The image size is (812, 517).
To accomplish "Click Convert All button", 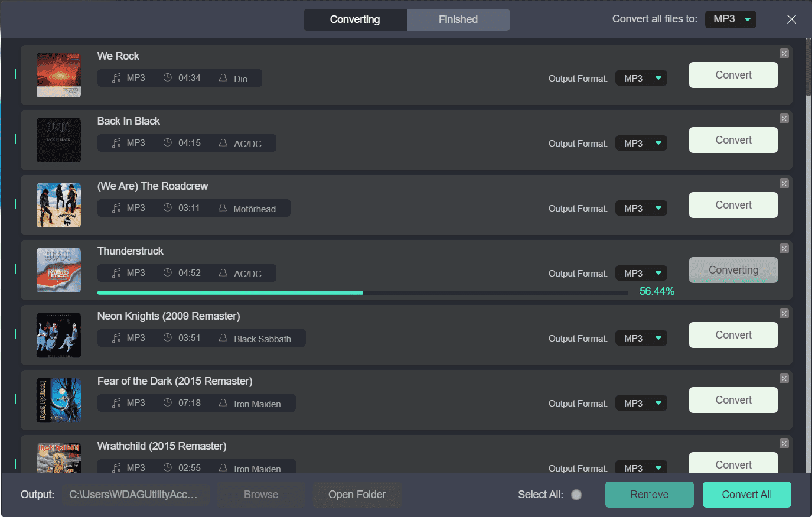I will click(x=747, y=495).
